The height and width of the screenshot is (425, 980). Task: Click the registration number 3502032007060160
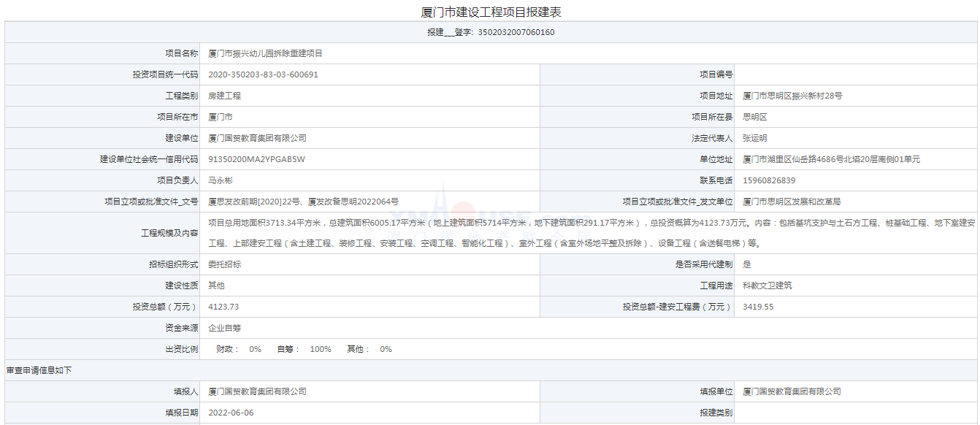coord(516,32)
